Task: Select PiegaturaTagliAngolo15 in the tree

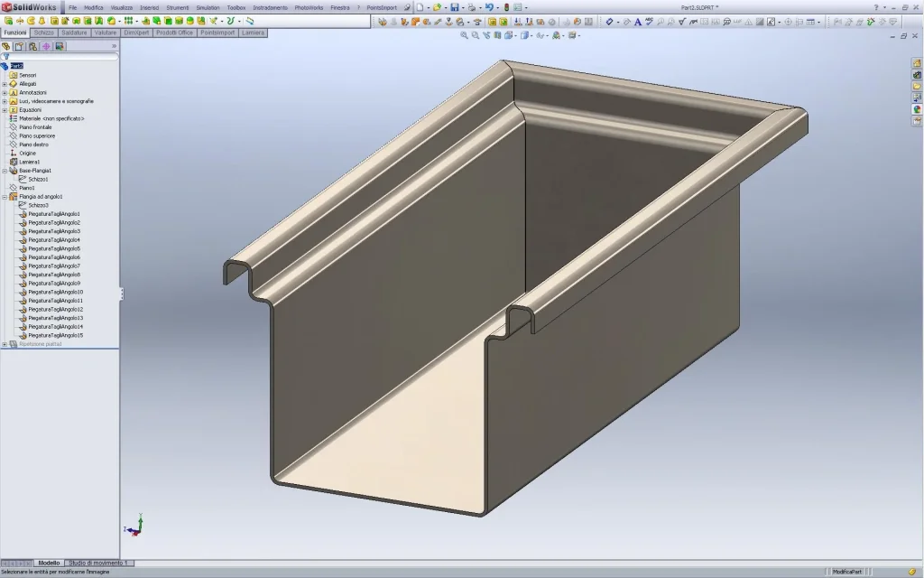Action: point(56,335)
